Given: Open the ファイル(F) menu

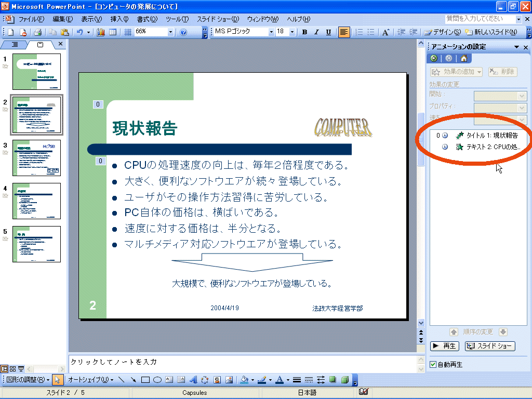Looking at the screenshot, I should click(31, 19).
